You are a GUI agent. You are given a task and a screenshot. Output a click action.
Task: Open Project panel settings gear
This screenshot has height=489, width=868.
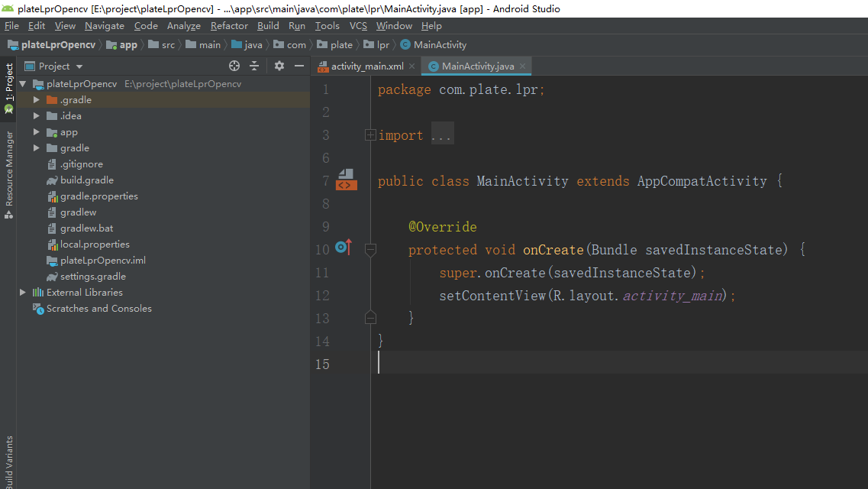pos(278,66)
